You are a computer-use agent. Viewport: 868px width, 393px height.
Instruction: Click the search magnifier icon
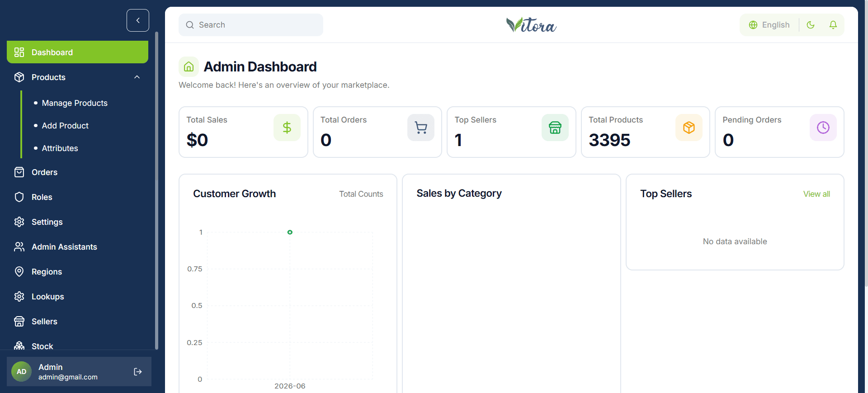[190, 25]
